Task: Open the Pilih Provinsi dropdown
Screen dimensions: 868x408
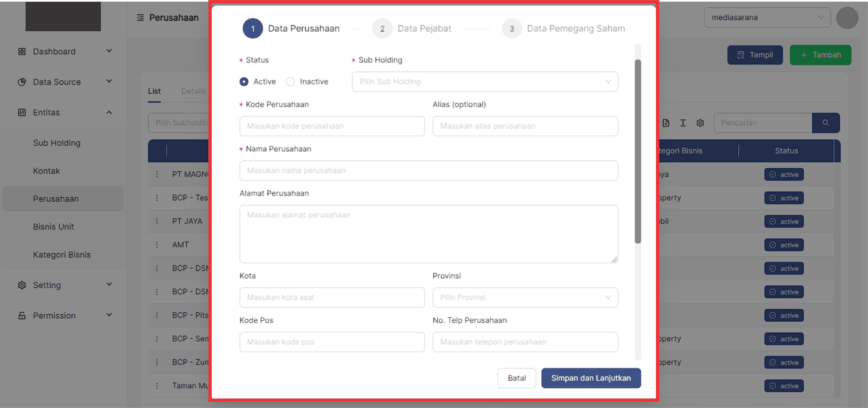Action: [525, 297]
